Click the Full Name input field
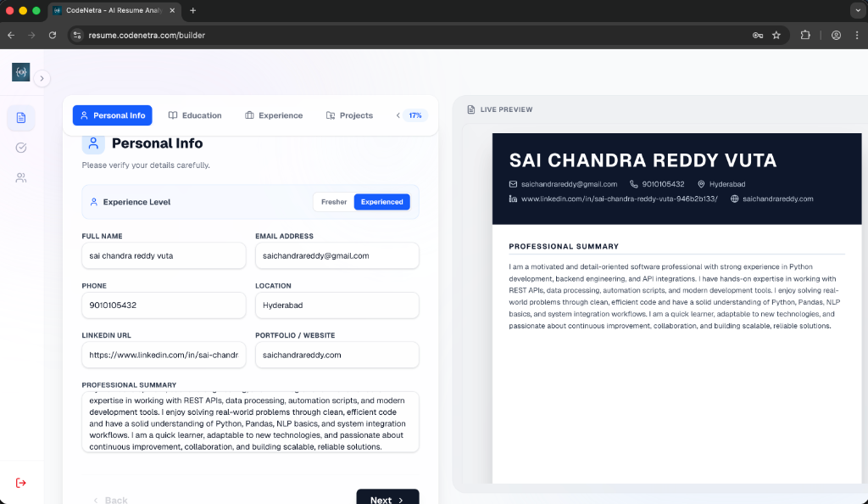Viewport: 868px width, 504px height. point(164,255)
